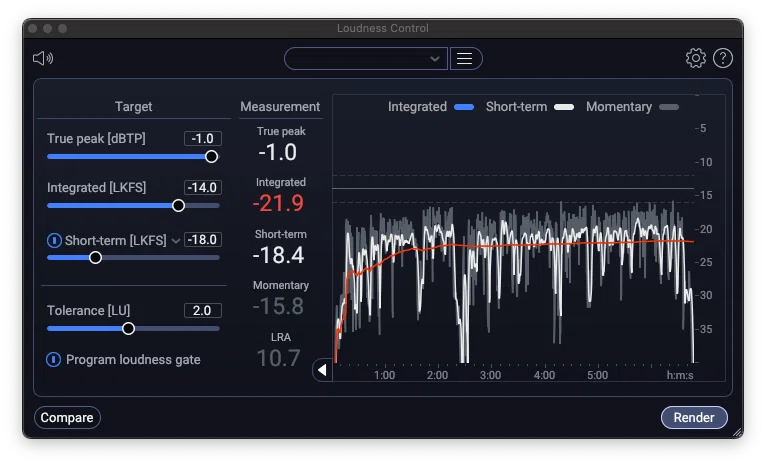
Task: Open the Short-term type chevron dropdown
Action: 176,240
